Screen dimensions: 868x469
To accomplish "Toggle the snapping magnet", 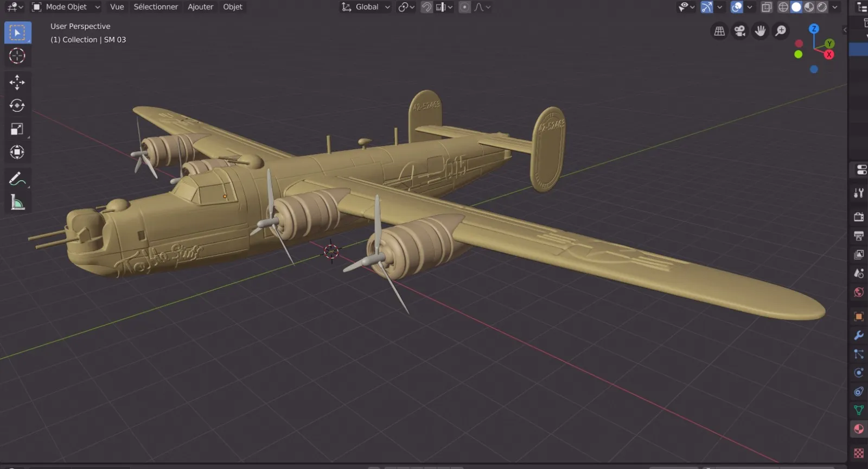I will point(427,7).
